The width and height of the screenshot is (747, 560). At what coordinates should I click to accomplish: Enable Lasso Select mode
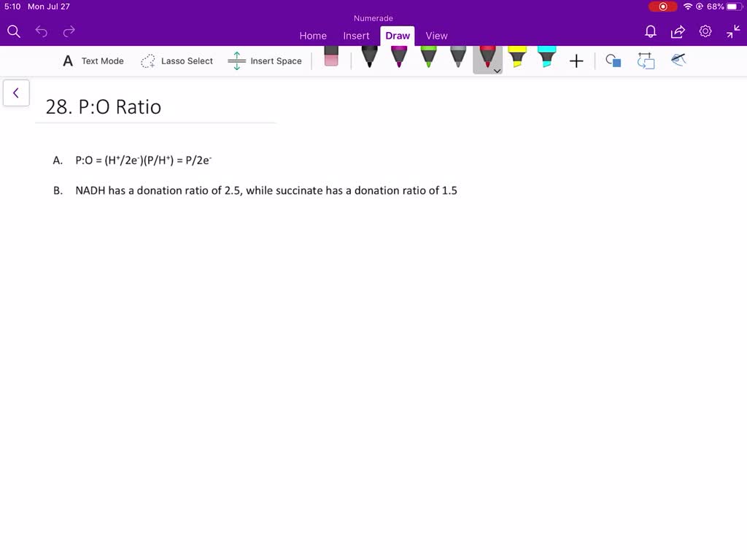click(177, 61)
